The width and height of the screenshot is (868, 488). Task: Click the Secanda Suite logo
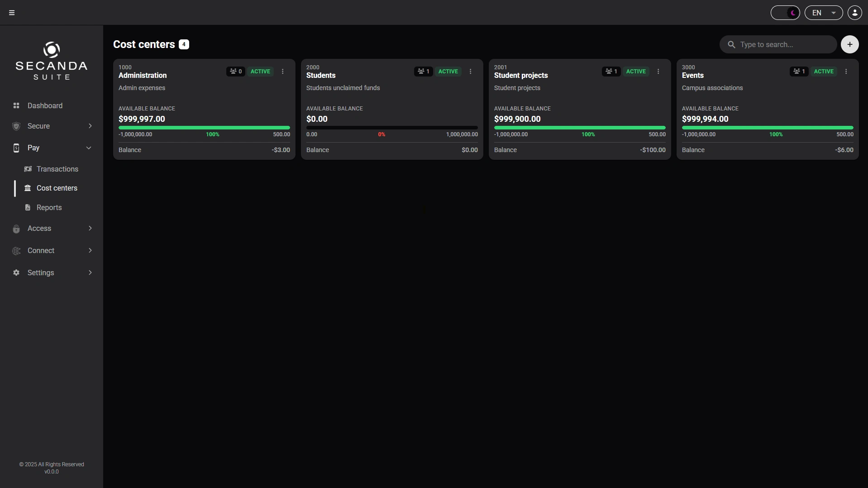[x=52, y=61]
